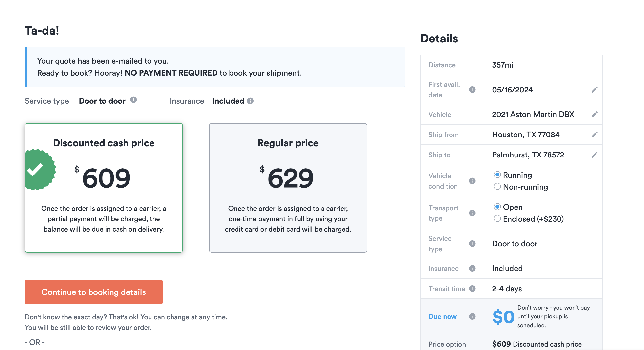Click the Insurance info icon in Details panel
This screenshot has height=350, width=644.
472,268
